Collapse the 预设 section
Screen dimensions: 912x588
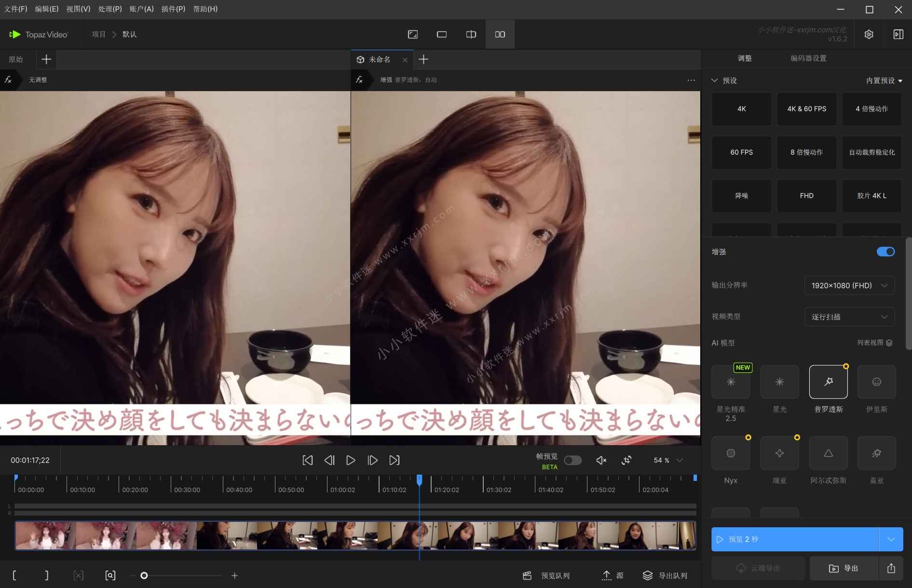tap(714, 81)
